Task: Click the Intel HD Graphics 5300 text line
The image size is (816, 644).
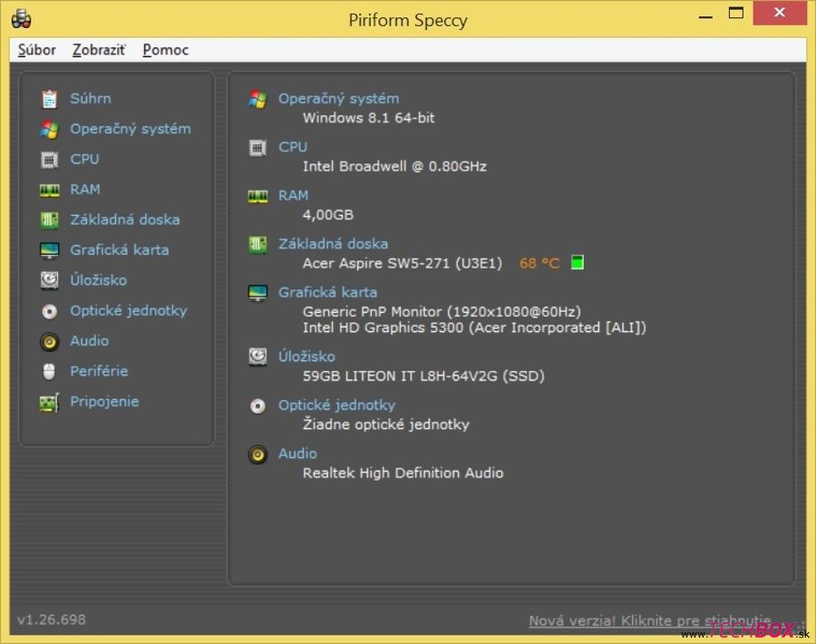Action: pos(474,328)
